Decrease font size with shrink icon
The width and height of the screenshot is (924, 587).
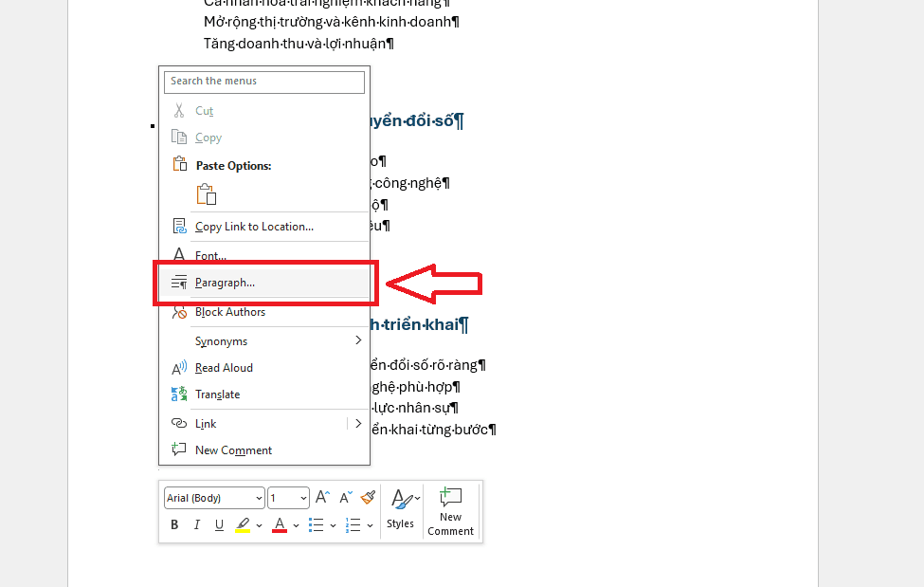point(346,497)
